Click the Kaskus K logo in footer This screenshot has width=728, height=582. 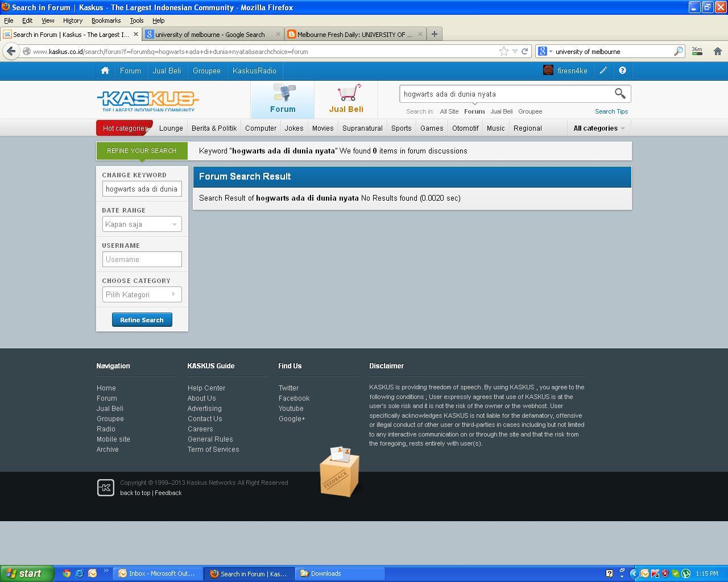(106, 488)
